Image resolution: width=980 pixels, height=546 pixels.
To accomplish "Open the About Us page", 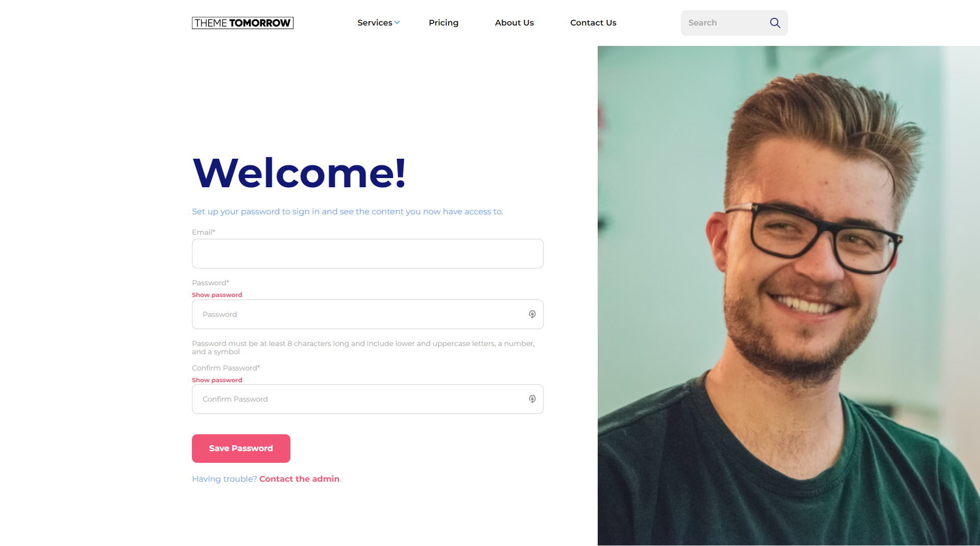I will click(x=514, y=22).
